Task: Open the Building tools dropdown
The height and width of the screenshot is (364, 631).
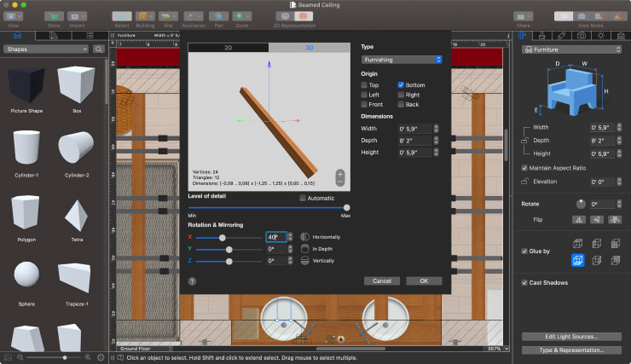Action: point(145,16)
